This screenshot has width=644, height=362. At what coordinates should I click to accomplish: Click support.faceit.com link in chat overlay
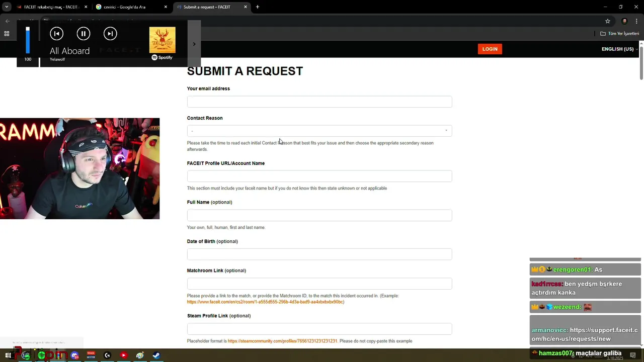[x=585, y=334]
